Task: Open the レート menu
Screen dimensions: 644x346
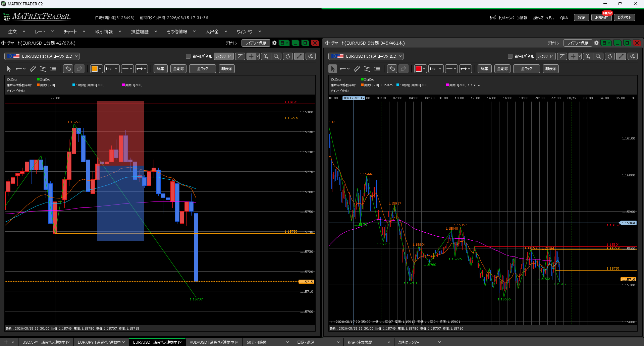Action: pos(44,32)
